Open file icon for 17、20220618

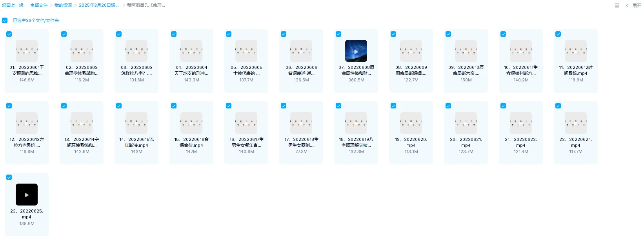point(301,123)
